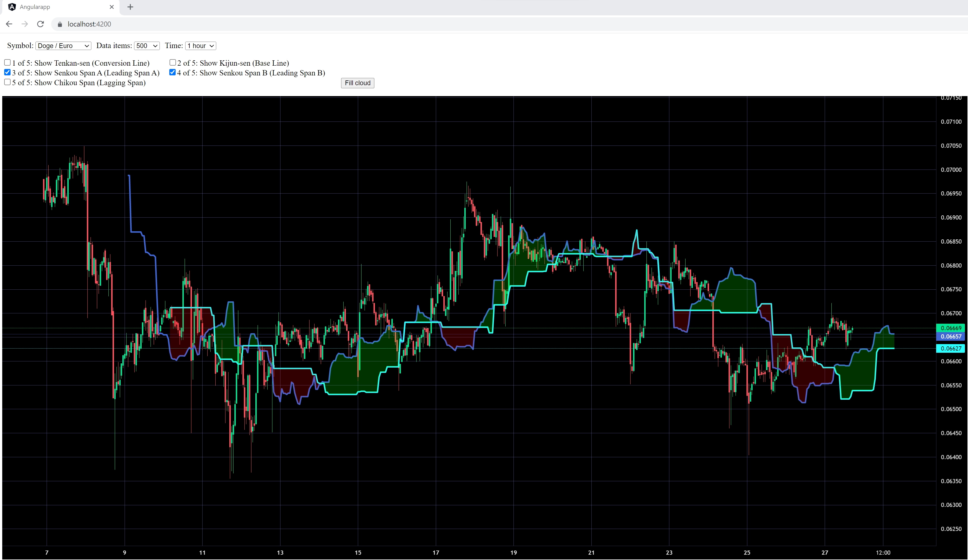Click the cyan 0.06627 price label
The width and height of the screenshot is (968, 560).
pos(950,348)
